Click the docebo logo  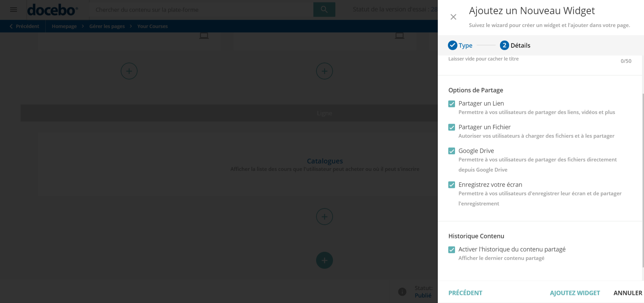52,10
